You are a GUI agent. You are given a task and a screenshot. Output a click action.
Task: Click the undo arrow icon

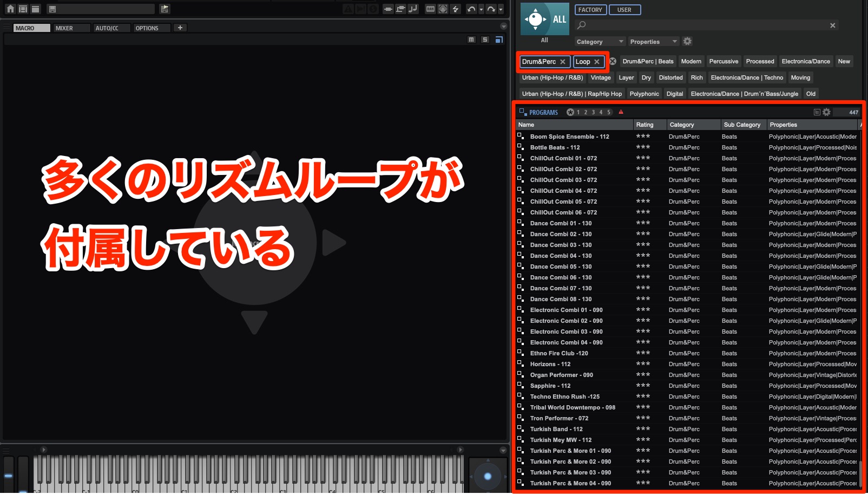coord(471,9)
